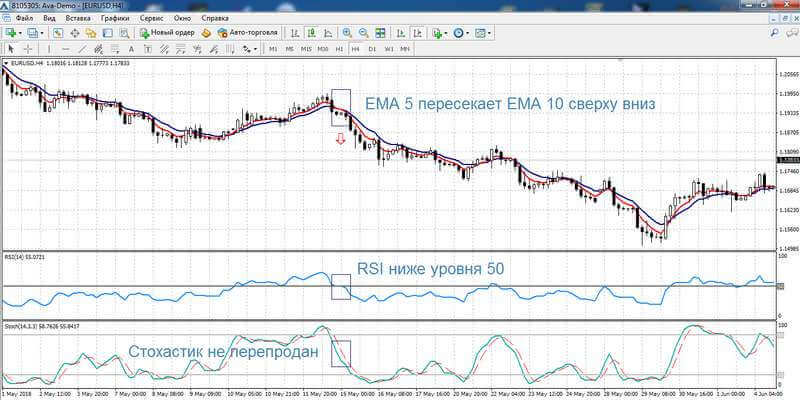Switch chart to Line Chart mode
Screen dimensions: 800x400
click(x=327, y=33)
